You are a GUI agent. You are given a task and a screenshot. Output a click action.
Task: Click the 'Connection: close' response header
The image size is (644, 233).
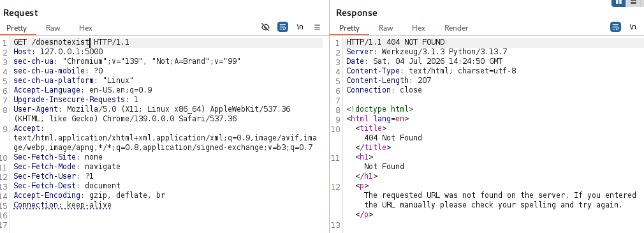384,89
